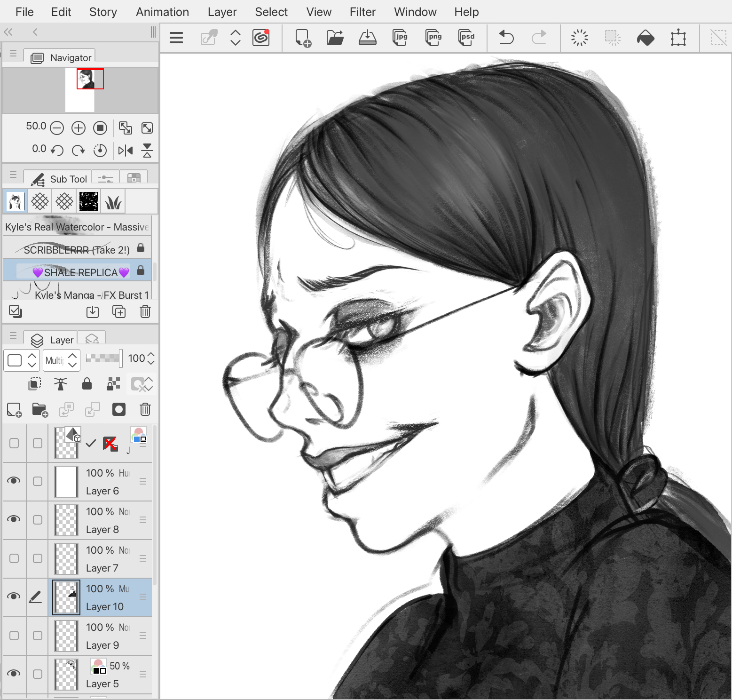Toggle visibility of Layer 5
Viewport: 732px width, 700px height.
14,674
